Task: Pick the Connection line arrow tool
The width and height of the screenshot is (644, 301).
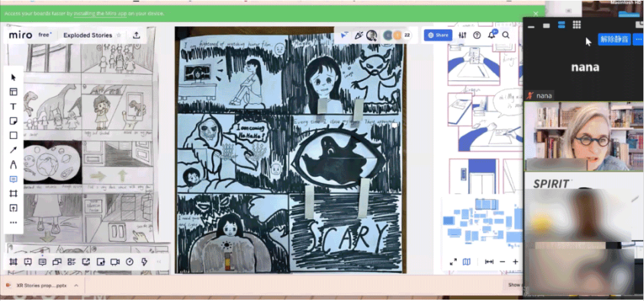Action: coord(13,150)
